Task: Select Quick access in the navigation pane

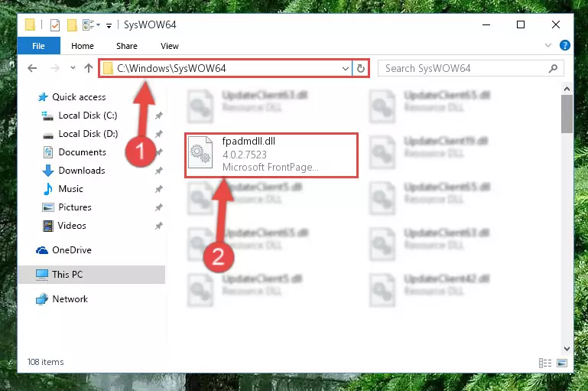Action: point(79,97)
